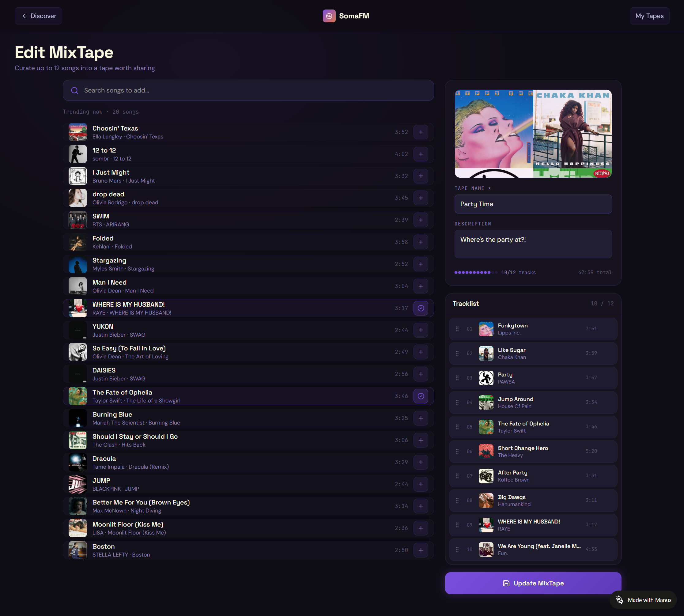Click the 10 / 12 counter in Tracklist
The height and width of the screenshot is (616, 684).
(602, 304)
